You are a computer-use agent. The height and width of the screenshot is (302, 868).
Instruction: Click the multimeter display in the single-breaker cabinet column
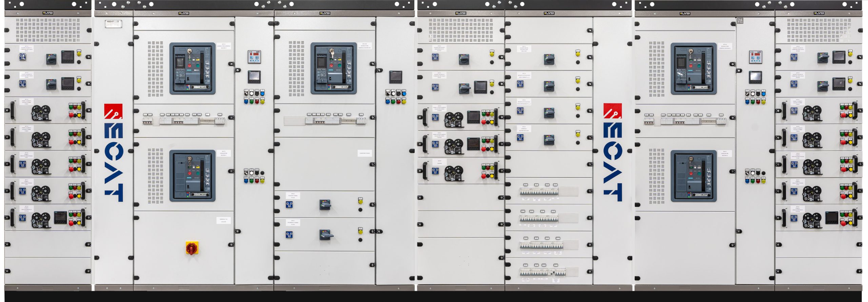pos(395,77)
